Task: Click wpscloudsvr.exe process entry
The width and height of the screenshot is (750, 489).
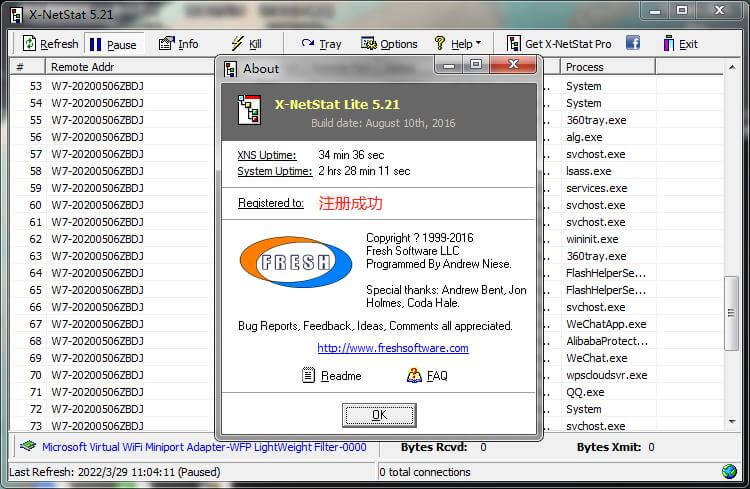Action: pyautogui.click(x=607, y=375)
